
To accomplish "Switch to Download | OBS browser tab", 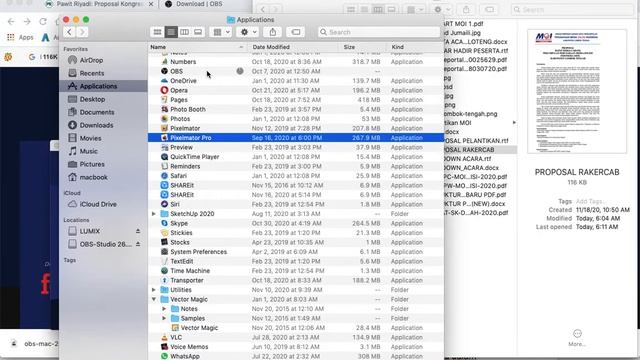I will (199, 4).
